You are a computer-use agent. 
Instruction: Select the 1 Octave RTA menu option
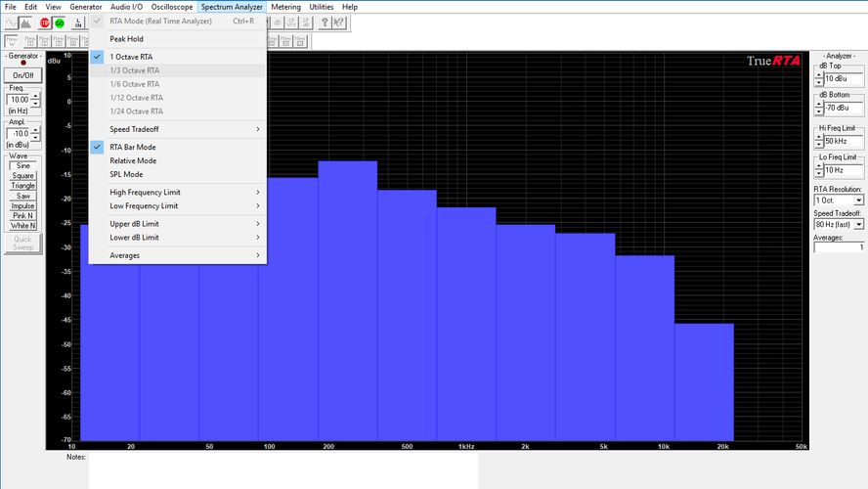pos(131,57)
